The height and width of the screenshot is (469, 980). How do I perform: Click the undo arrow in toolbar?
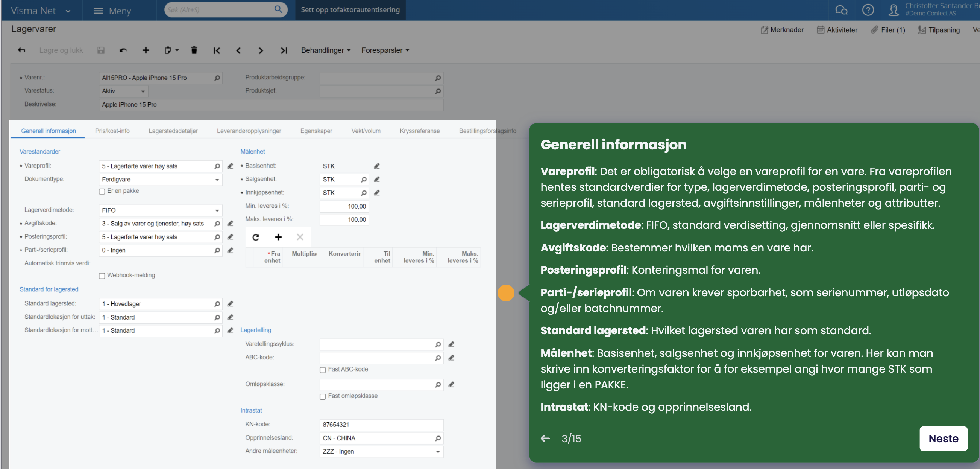pos(123,50)
